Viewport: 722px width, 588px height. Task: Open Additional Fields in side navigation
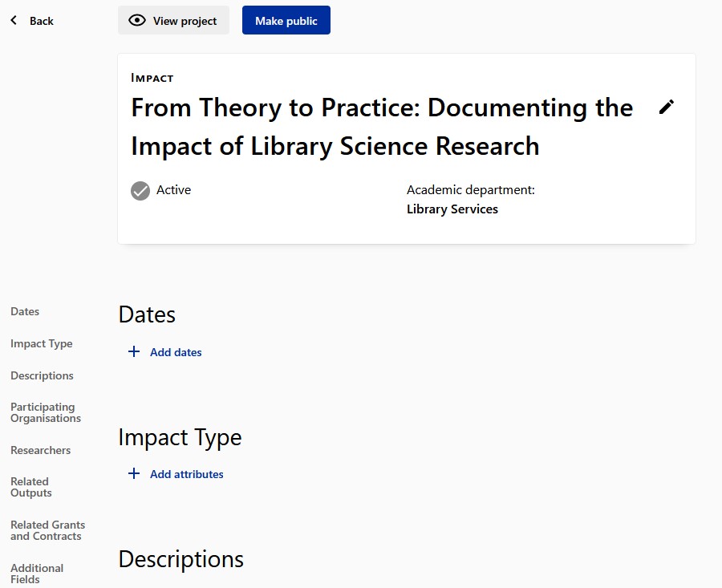tap(37, 574)
